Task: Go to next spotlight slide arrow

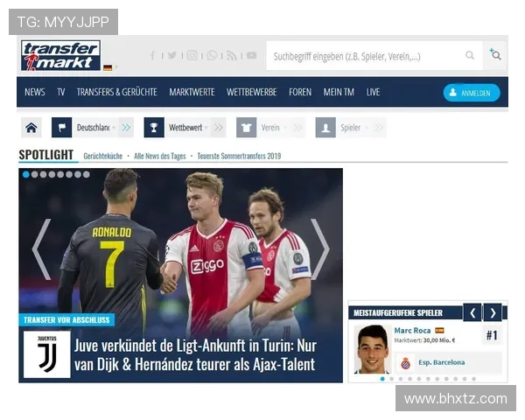Action: click(x=320, y=248)
